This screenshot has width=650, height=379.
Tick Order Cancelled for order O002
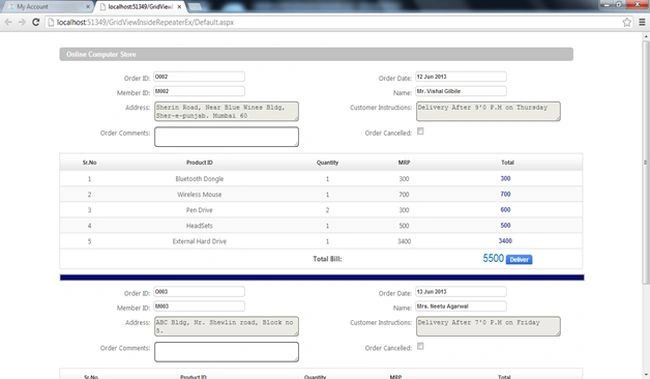[420, 131]
